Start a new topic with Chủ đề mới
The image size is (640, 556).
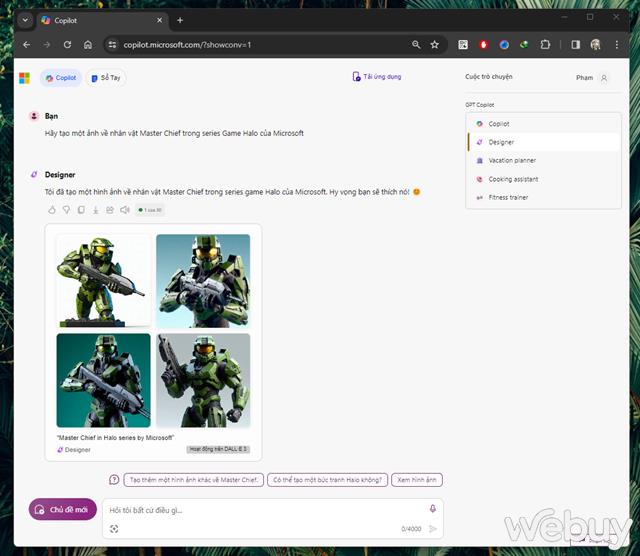(62, 509)
